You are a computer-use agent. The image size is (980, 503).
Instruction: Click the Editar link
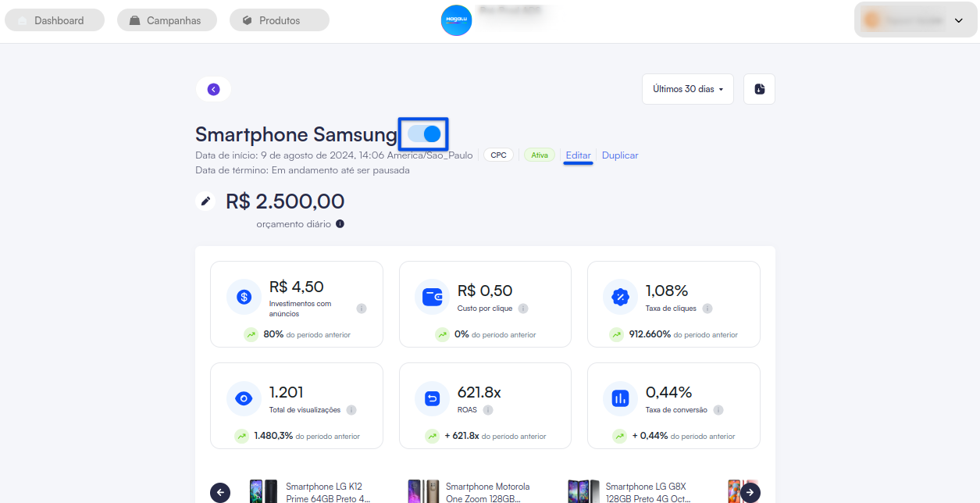click(579, 155)
